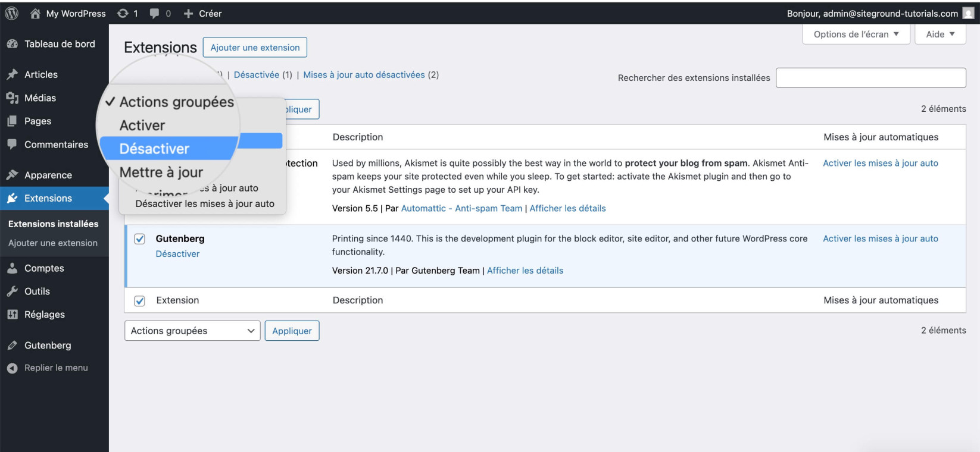
Task: Click the Gutenberg plugin name
Action: [180, 238]
